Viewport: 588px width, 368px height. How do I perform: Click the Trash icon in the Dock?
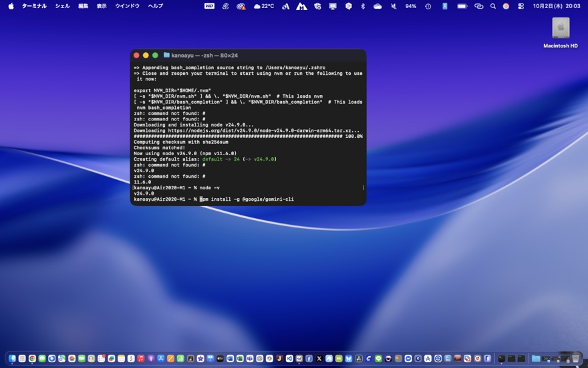pyautogui.click(x=575, y=359)
